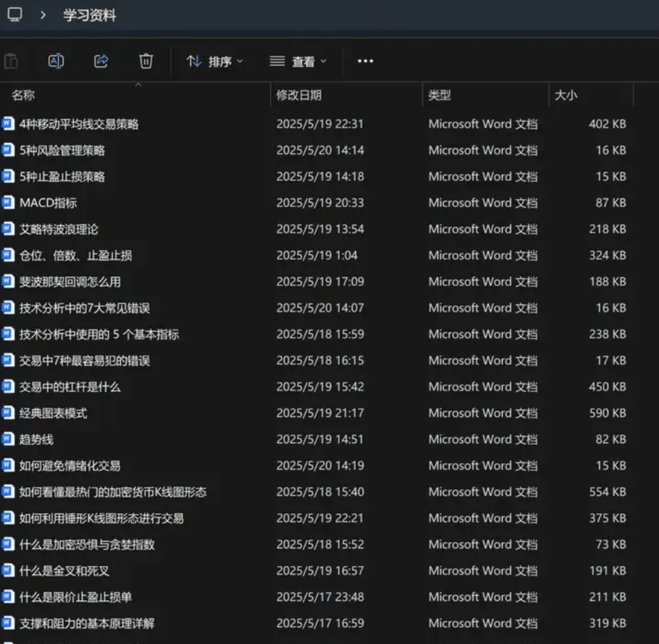
Task: Click Word icon of 5种风险管理策略
Action: [x=8, y=150]
